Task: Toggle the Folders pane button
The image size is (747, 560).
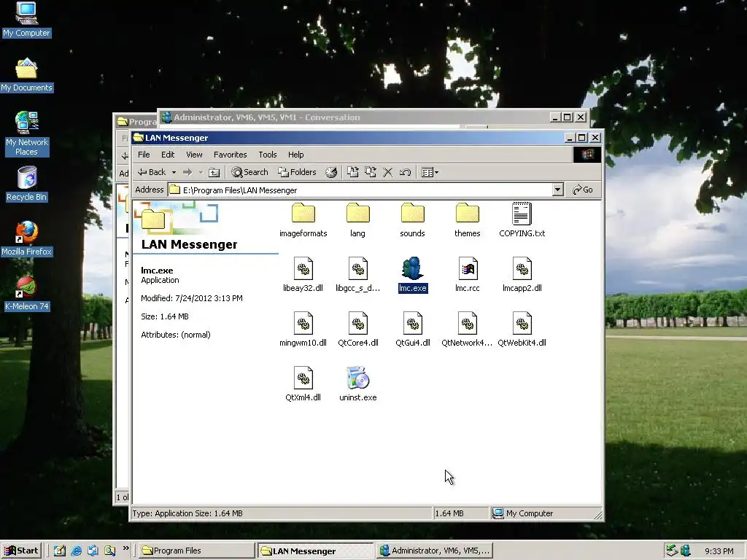Action: click(297, 172)
